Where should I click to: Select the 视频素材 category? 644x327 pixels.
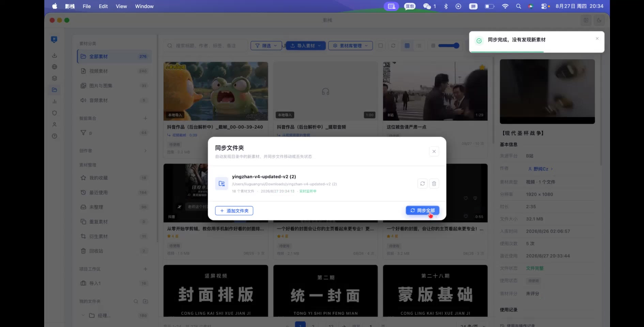(114, 71)
